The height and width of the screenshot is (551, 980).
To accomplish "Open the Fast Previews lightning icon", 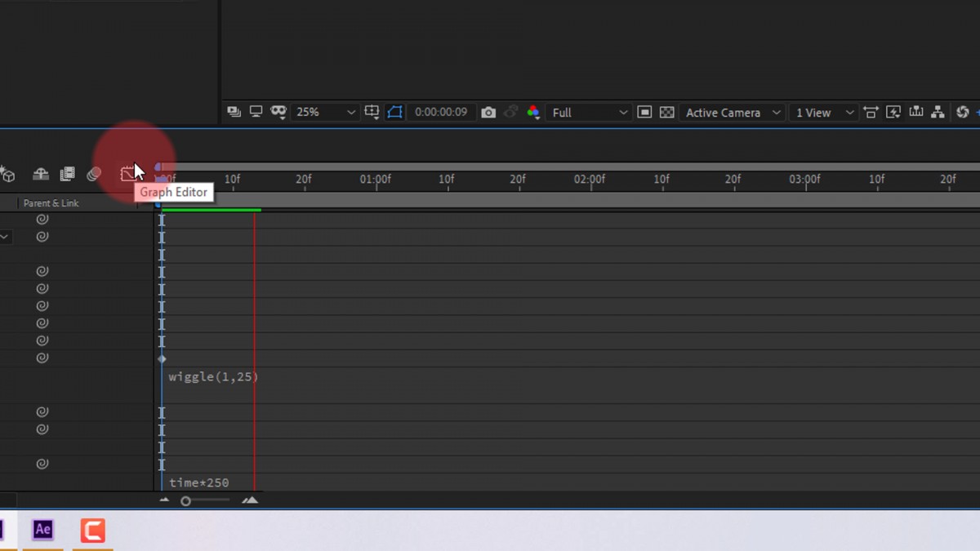I will click(x=893, y=112).
